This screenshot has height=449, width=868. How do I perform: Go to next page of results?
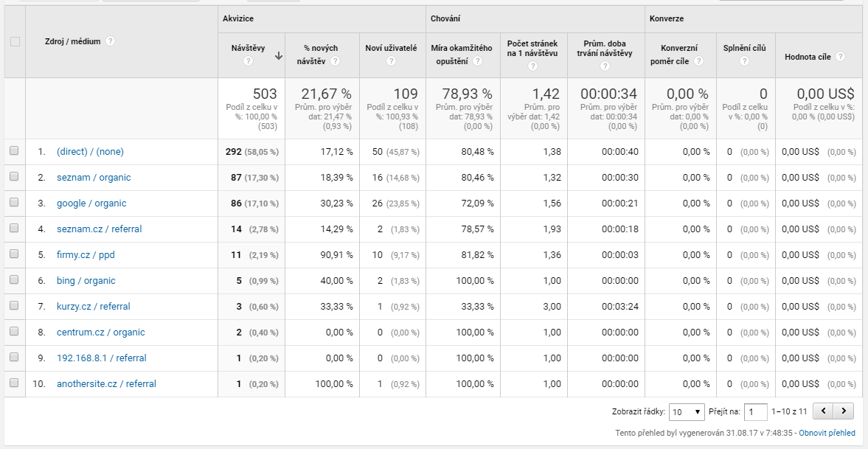coord(844,411)
